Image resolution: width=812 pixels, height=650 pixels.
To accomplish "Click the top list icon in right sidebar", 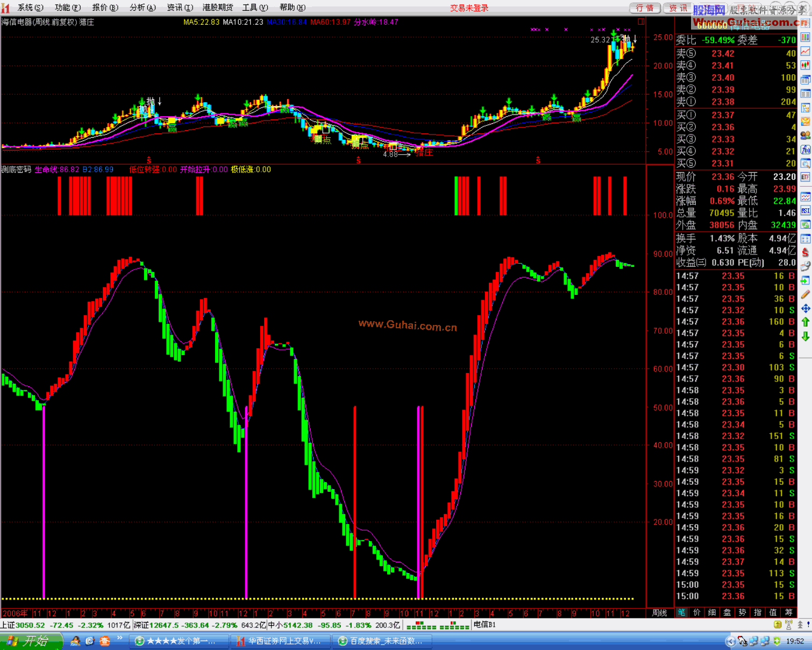I will pos(805,37).
